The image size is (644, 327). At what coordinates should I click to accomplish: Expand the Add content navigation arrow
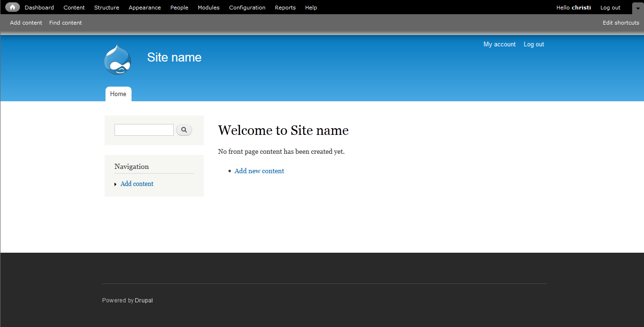tap(115, 184)
